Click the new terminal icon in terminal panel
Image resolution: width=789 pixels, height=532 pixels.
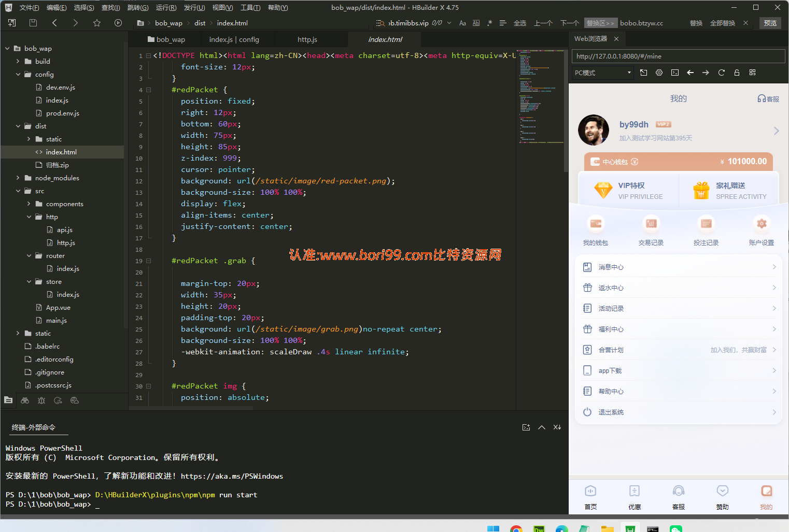click(x=526, y=427)
